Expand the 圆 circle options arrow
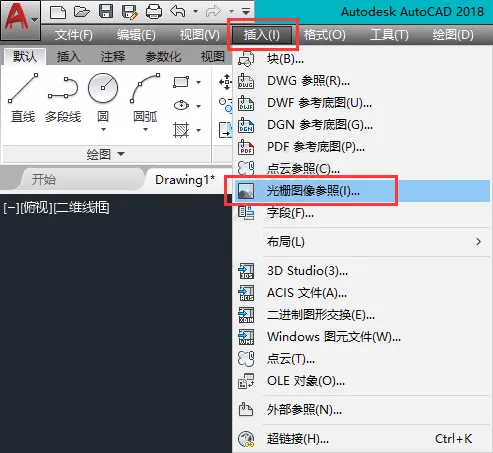Screen dimensions: 493x453 tap(103, 129)
